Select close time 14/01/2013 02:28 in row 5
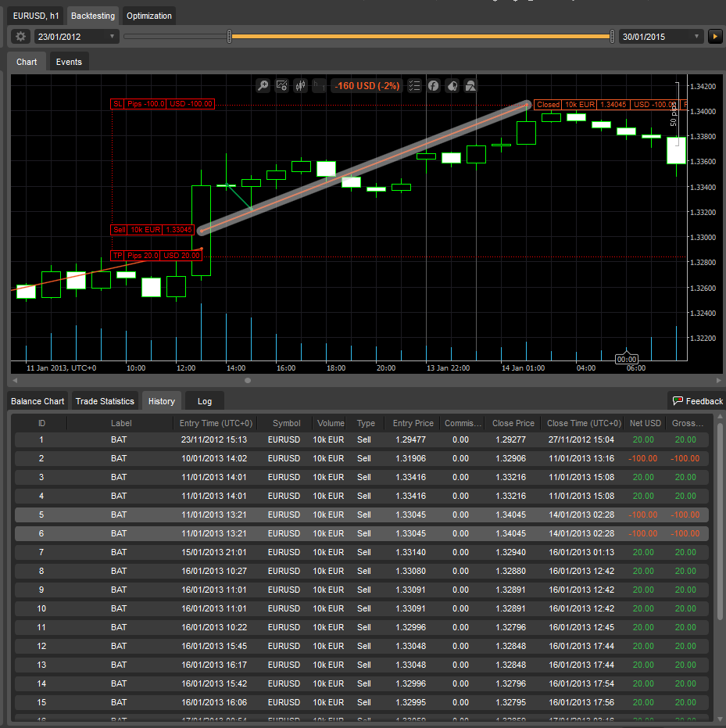Image resolution: width=726 pixels, height=728 pixels. click(x=581, y=515)
